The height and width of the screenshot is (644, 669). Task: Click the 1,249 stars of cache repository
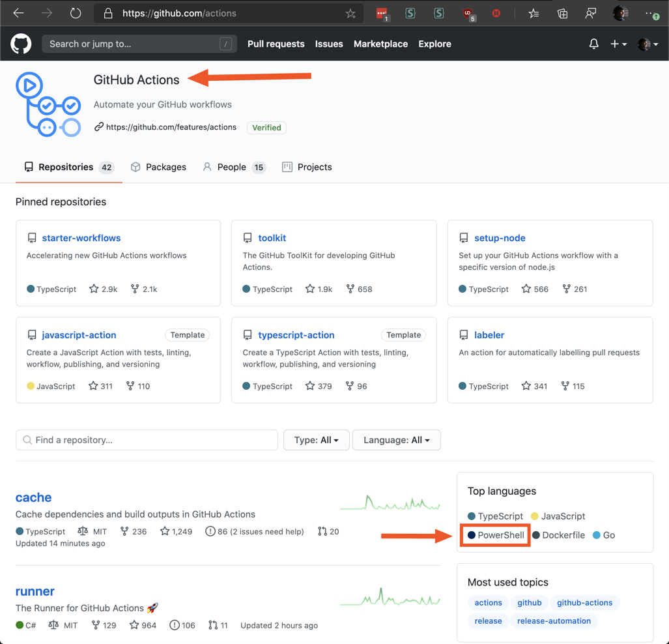177,531
